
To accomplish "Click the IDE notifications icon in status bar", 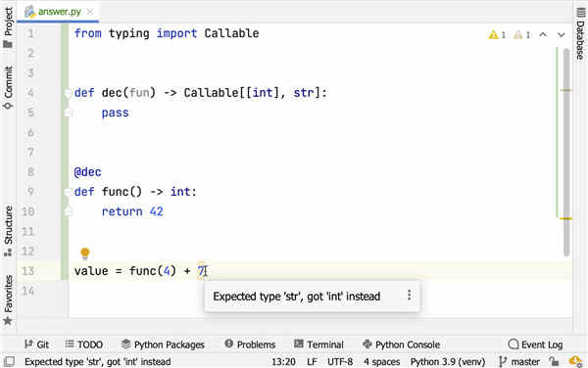I will 575,361.
